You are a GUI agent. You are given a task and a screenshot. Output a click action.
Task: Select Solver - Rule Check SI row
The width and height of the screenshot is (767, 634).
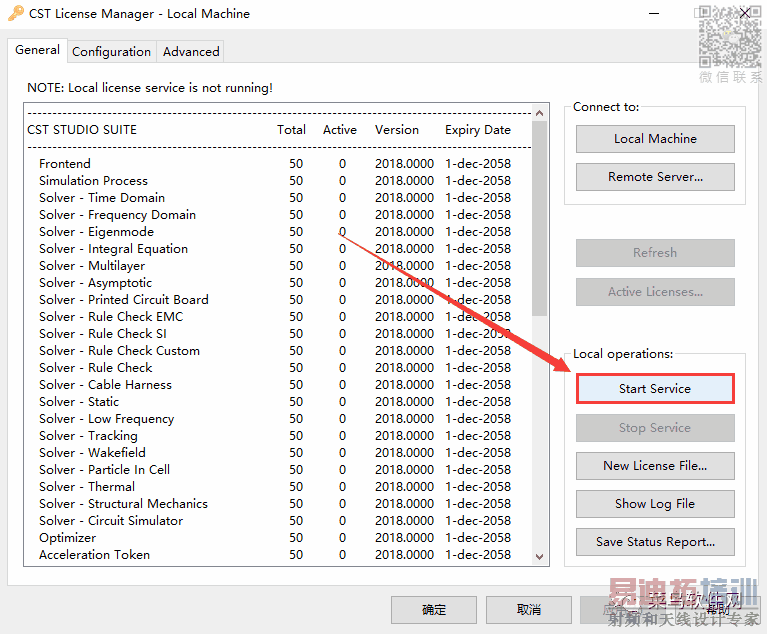[x=275, y=334]
